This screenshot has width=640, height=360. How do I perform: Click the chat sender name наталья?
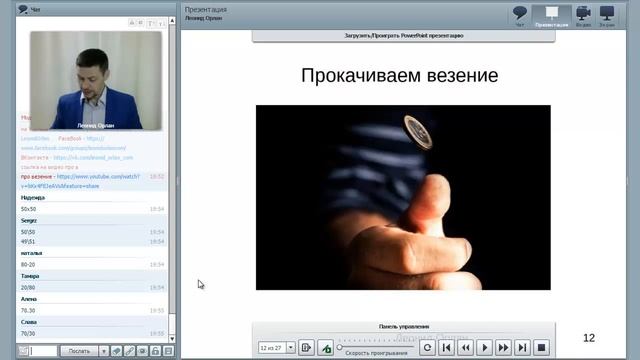[31, 253]
